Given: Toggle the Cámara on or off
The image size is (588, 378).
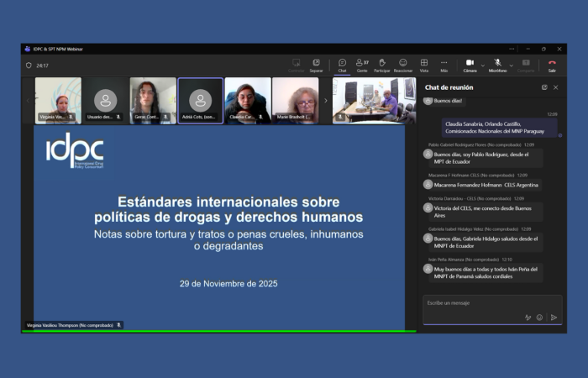Looking at the screenshot, I should 470,64.
